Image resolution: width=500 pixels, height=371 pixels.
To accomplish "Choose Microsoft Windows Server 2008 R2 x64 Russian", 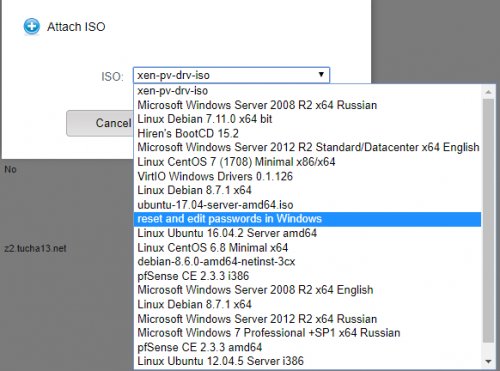I will tap(307, 105).
